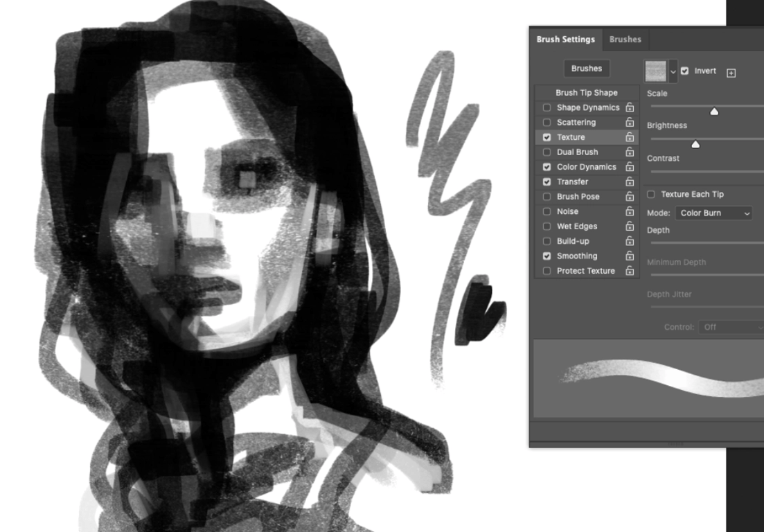
Task: Click the Contrast slider track
Action: pyautogui.click(x=707, y=172)
